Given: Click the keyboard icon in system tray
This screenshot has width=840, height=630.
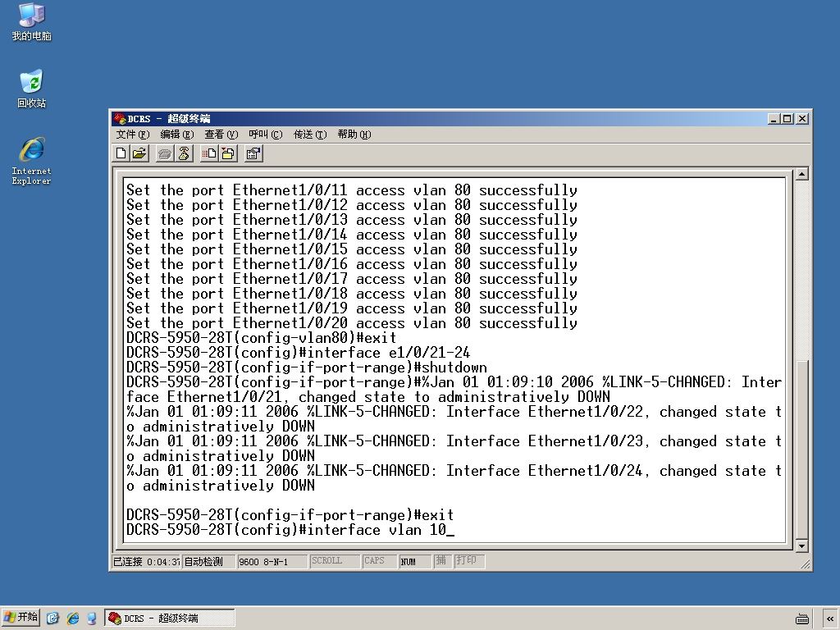Looking at the screenshot, I should pos(802,619).
